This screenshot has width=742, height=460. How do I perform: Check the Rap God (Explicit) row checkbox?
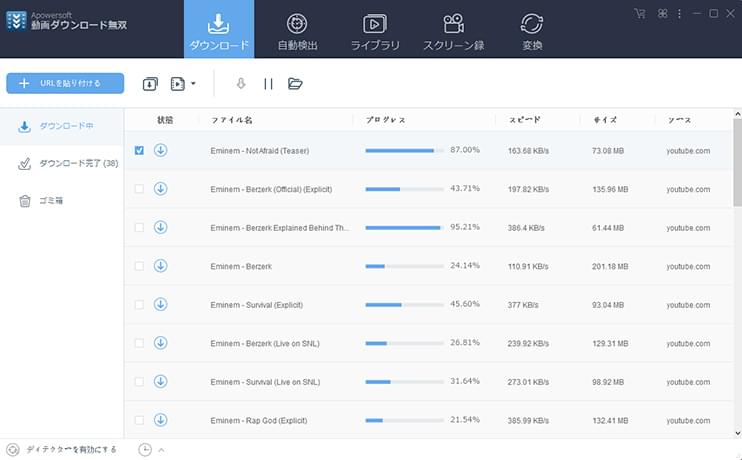pyautogui.click(x=139, y=420)
